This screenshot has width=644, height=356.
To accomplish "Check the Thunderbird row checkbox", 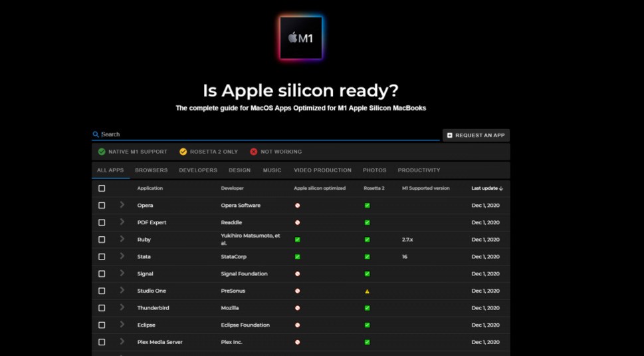I will [x=102, y=308].
